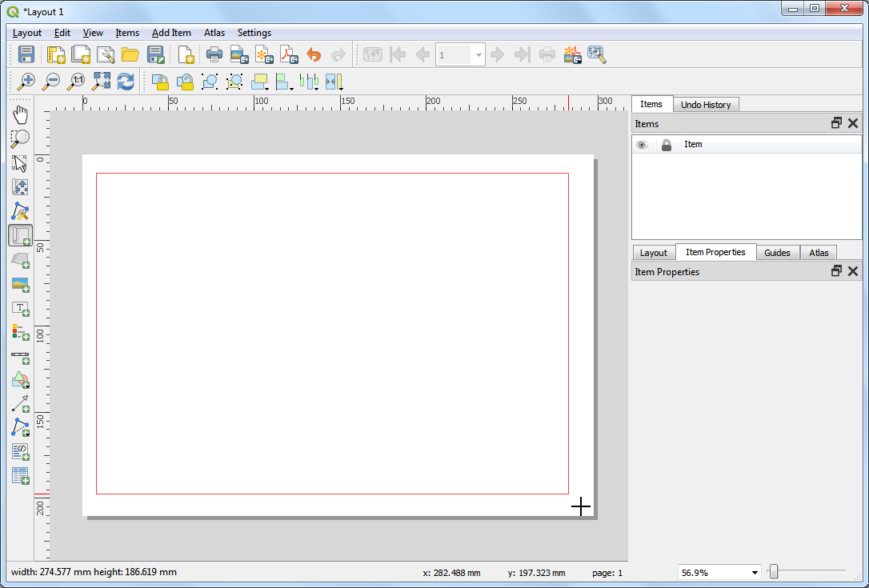Select the Add Arrow tool
Viewport: 869px width, 588px height.
tap(20, 403)
